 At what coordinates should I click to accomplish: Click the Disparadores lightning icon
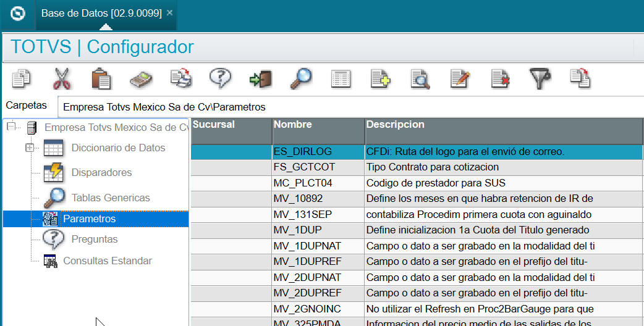53,172
